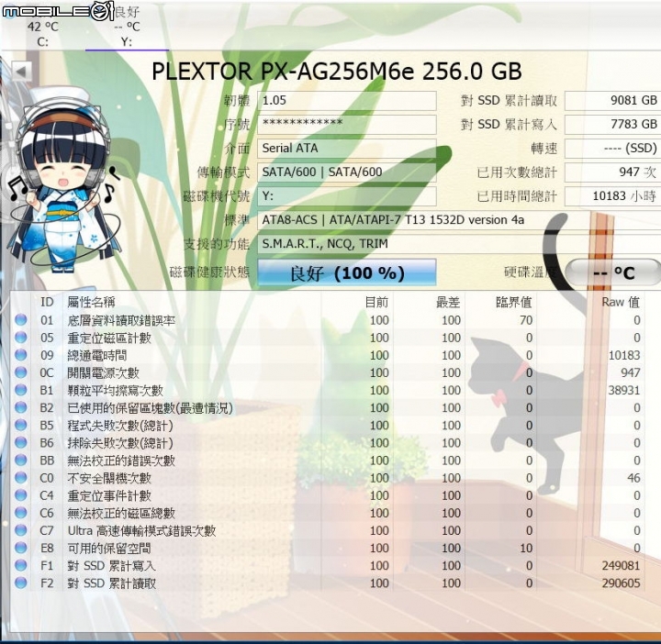Select row 底層資料讀取錯誤率
The height and width of the screenshot is (644, 661).
pos(327,320)
